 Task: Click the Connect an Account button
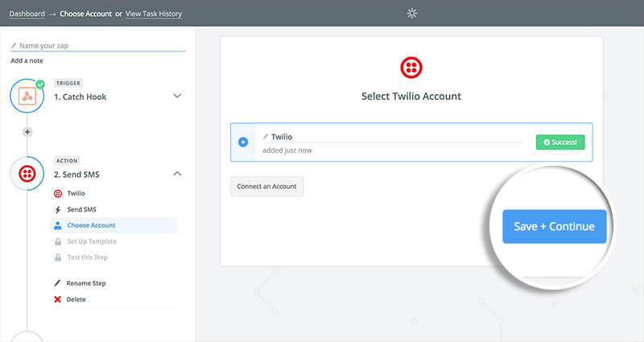tap(266, 187)
